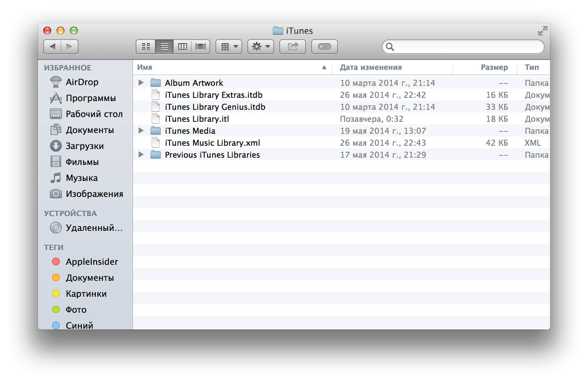Switch to icon view
Screen dimensions: 588x382
(146, 47)
